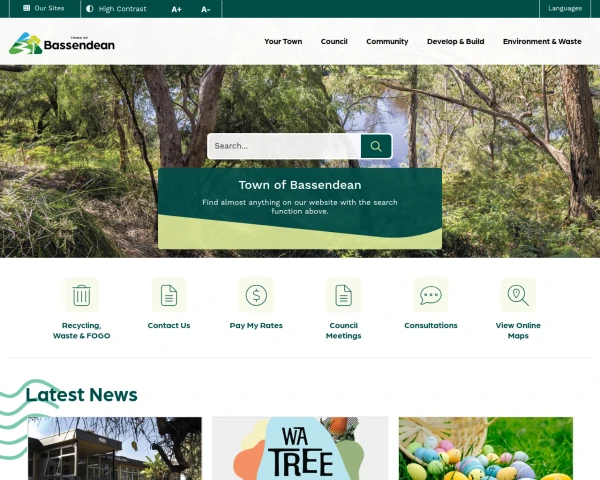
Task: Open the Council menu item
Action: 334,41
